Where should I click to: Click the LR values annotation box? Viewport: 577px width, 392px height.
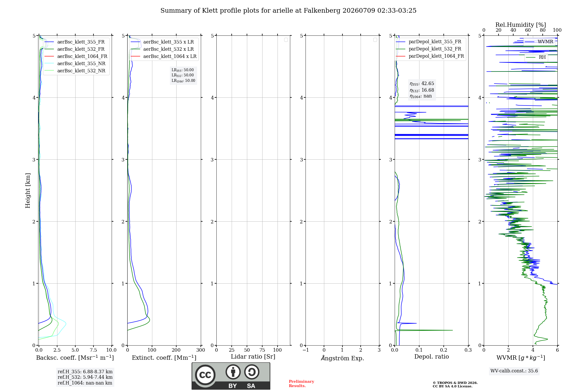tap(183, 75)
